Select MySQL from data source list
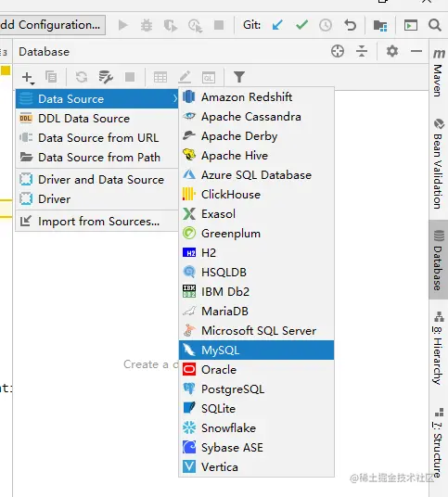 click(256, 350)
